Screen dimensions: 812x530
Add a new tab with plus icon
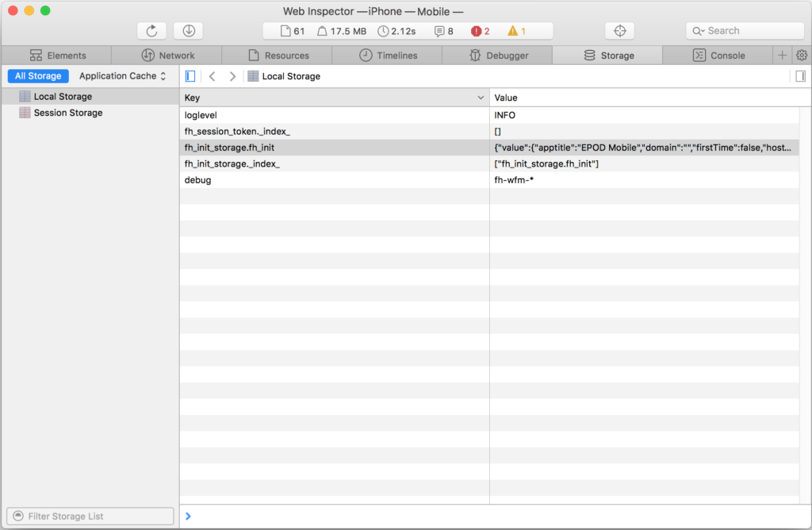point(782,56)
